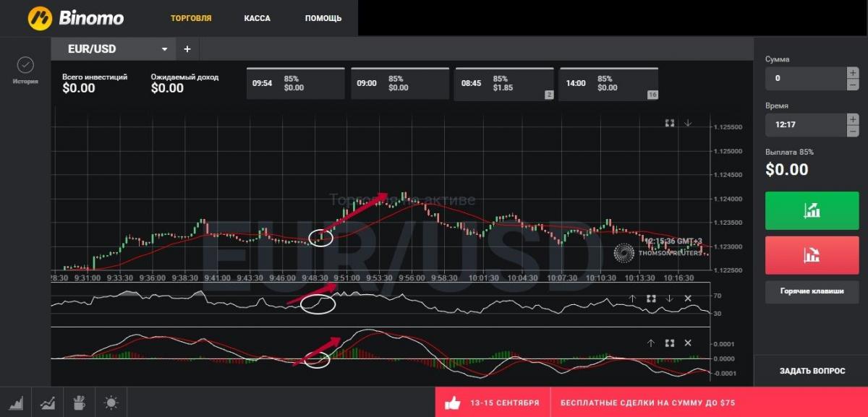The image size is (868, 417).
Task: Open the Помощь menu
Action: pyautogui.click(x=323, y=18)
